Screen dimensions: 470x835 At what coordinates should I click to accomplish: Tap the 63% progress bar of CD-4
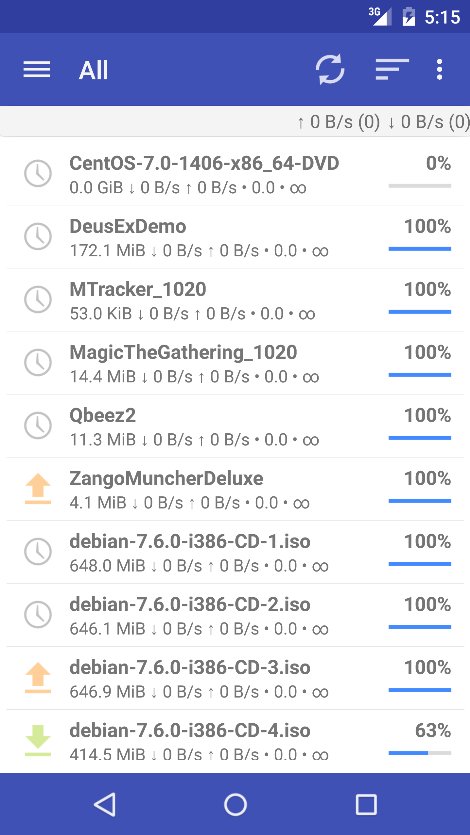(420, 753)
